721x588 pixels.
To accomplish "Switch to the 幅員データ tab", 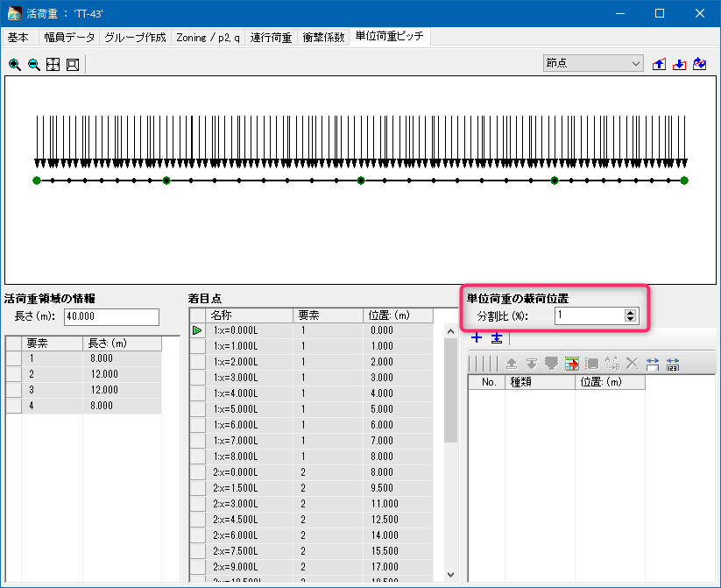I will click(69, 38).
